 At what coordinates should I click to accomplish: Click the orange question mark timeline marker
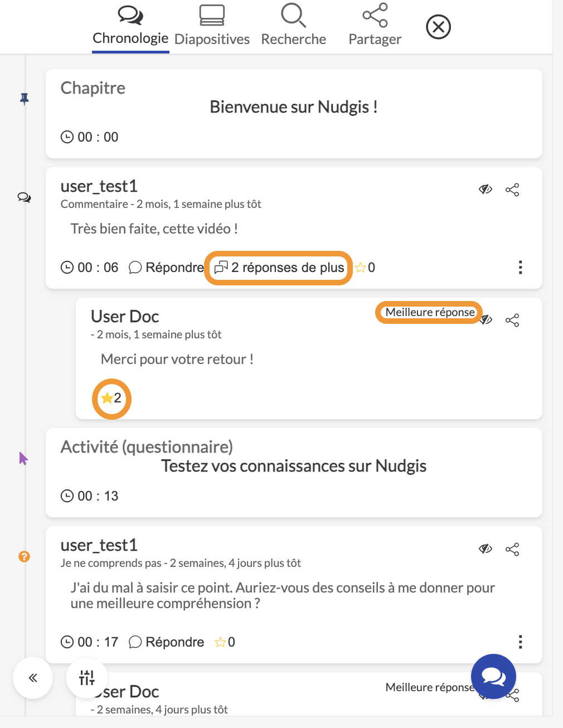[x=24, y=556]
